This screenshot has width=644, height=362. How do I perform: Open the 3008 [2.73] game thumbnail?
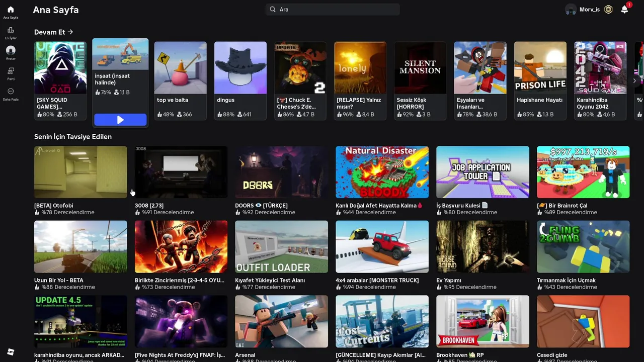[x=181, y=172]
